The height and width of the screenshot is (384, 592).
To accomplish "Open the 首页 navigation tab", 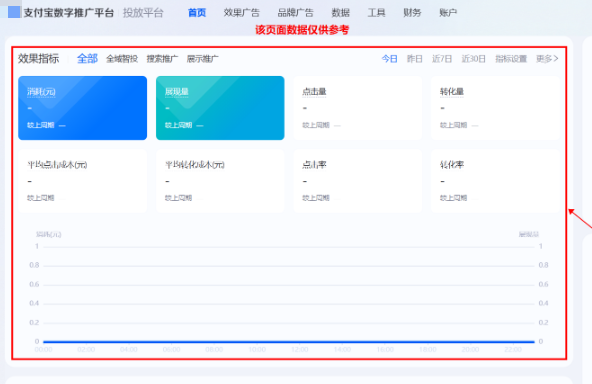I will click(x=197, y=13).
